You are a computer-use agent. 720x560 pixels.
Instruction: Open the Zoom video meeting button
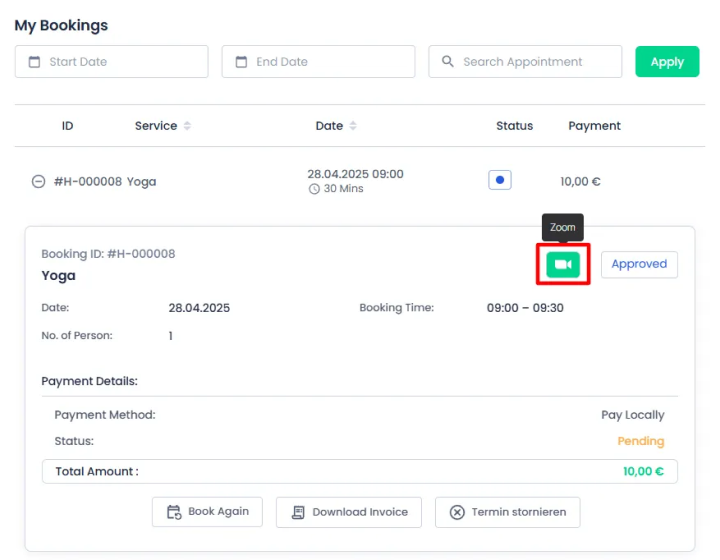pos(562,264)
